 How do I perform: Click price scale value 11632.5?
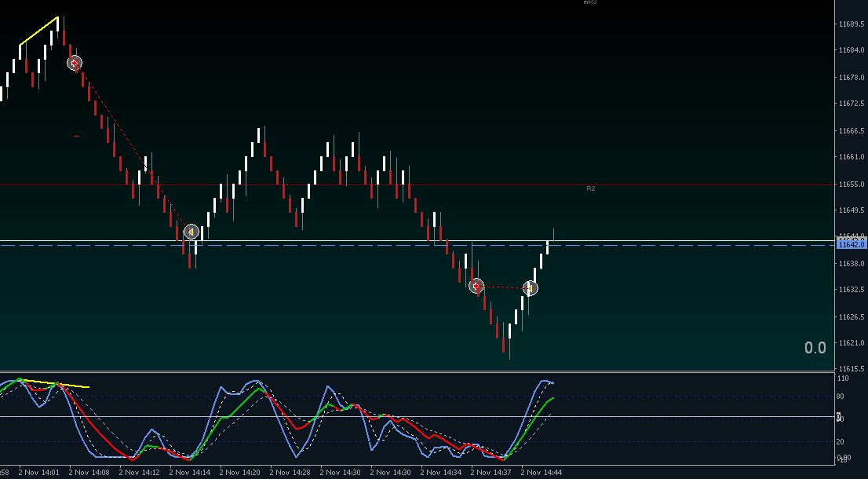point(852,290)
